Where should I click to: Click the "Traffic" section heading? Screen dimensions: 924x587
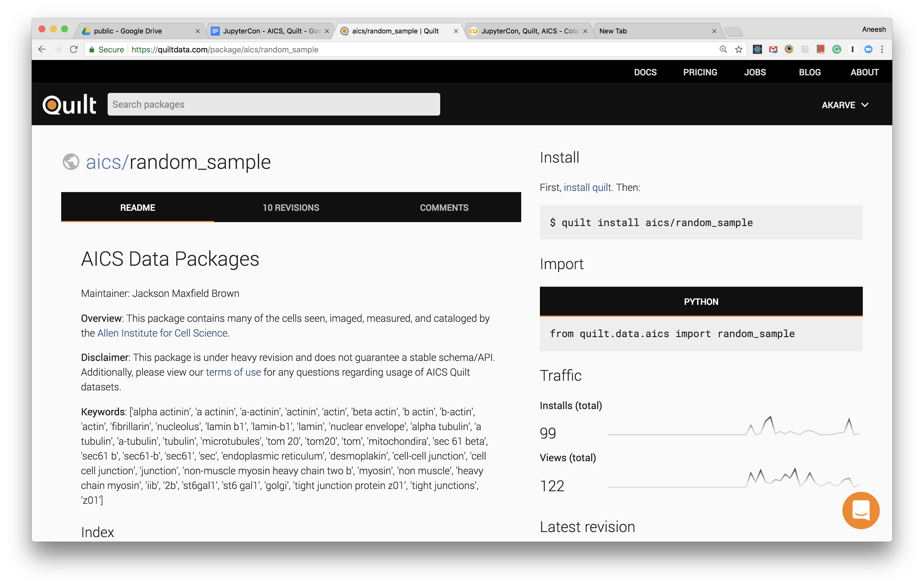561,375
